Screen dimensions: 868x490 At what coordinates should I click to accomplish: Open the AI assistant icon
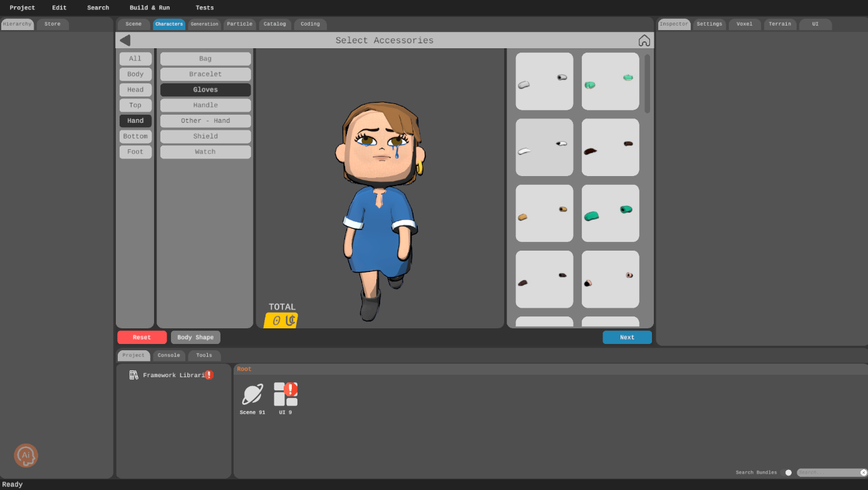point(26,456)
